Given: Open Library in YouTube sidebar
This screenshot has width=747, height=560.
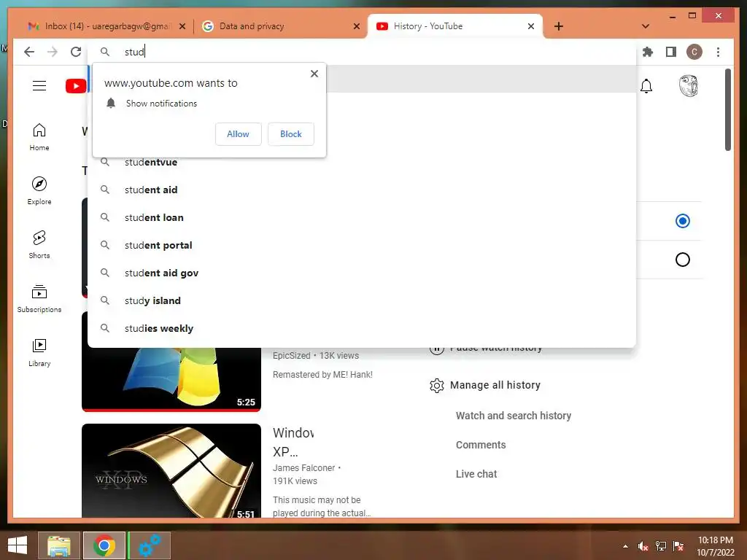Looking at the screenshot, I should tap(39, 352).
